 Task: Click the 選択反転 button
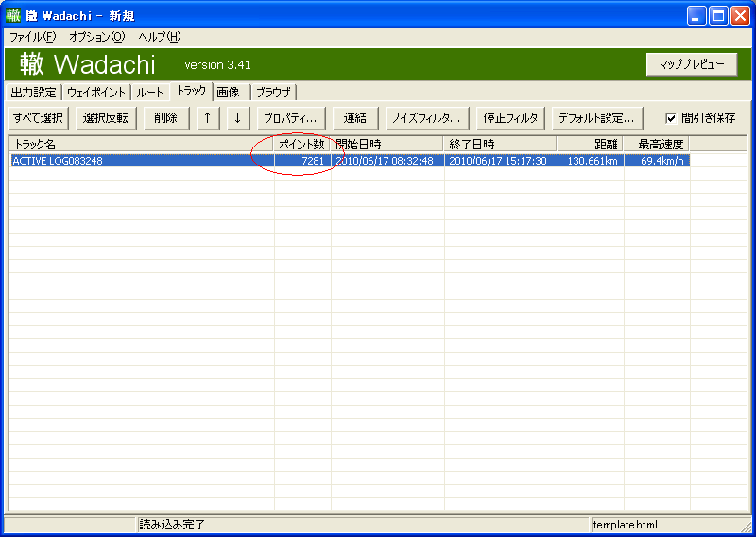click(106, 118)
